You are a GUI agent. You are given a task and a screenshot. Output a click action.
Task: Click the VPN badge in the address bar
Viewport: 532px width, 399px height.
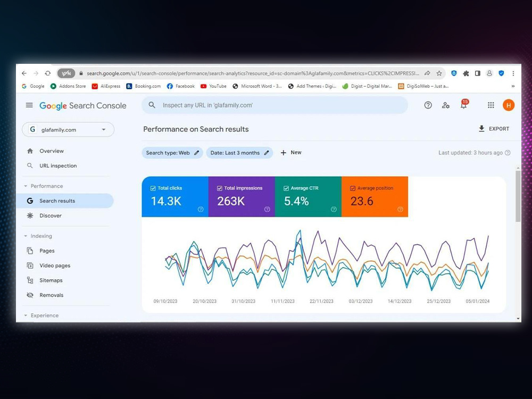coord(66,73)
